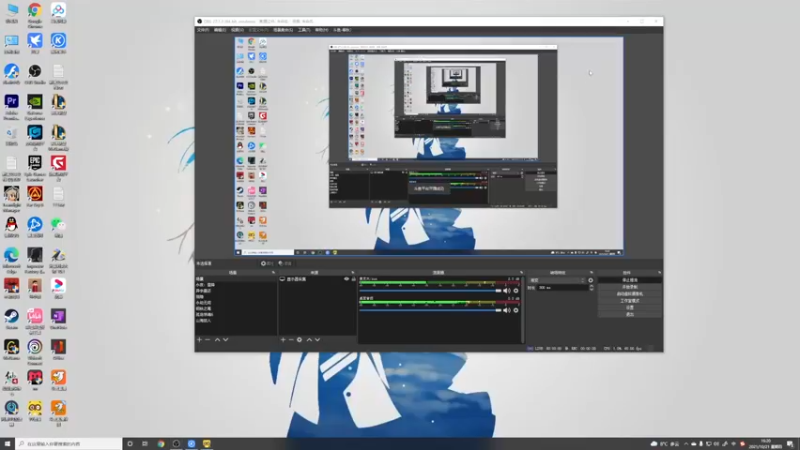The height and width of the screenshot is (450, 800).
Task: Select the display capture source in Sources list
Action: point(316,279)
